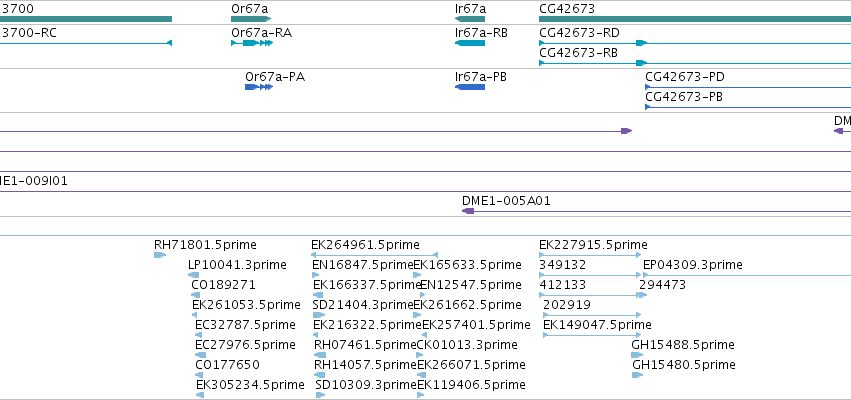Click the RH71801.5prime EST arrow
Viewport: 851px width, 400px height.
[160, 255]
